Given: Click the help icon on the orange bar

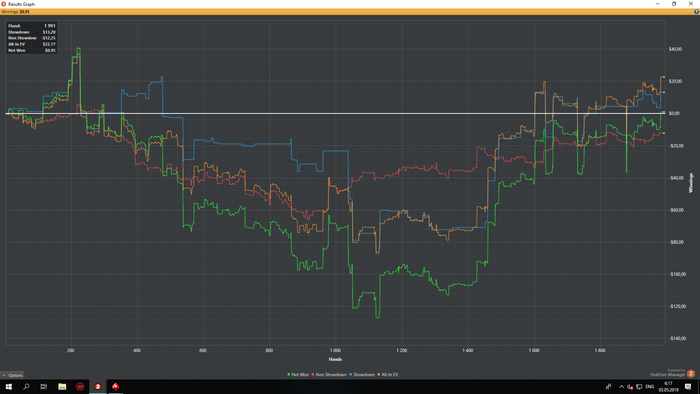Looking at the screenshot, I should tap(696, 12).
